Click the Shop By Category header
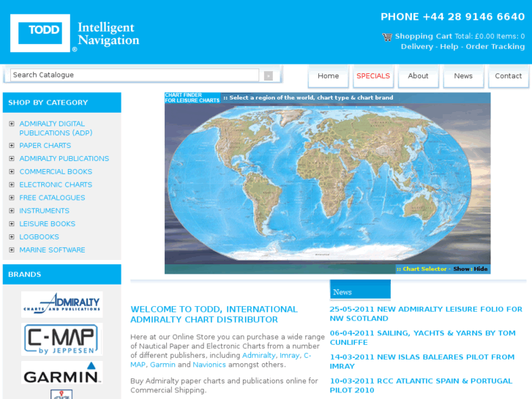Image resolution: width=532 pixels, height=399 pixels. tap(61, 102)
